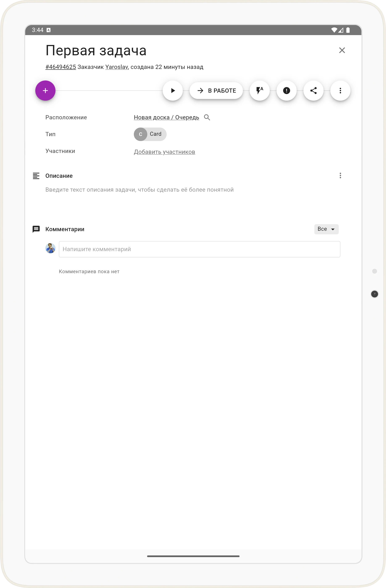Click the user avatar beside comment field
This screenshot has width=386, height=588.
click(50, 248)
